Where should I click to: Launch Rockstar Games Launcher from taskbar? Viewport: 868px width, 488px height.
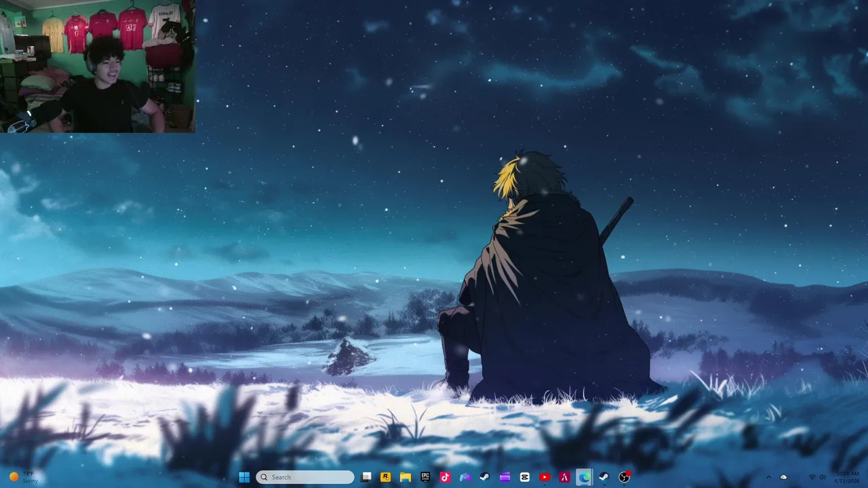click(386, 477)
